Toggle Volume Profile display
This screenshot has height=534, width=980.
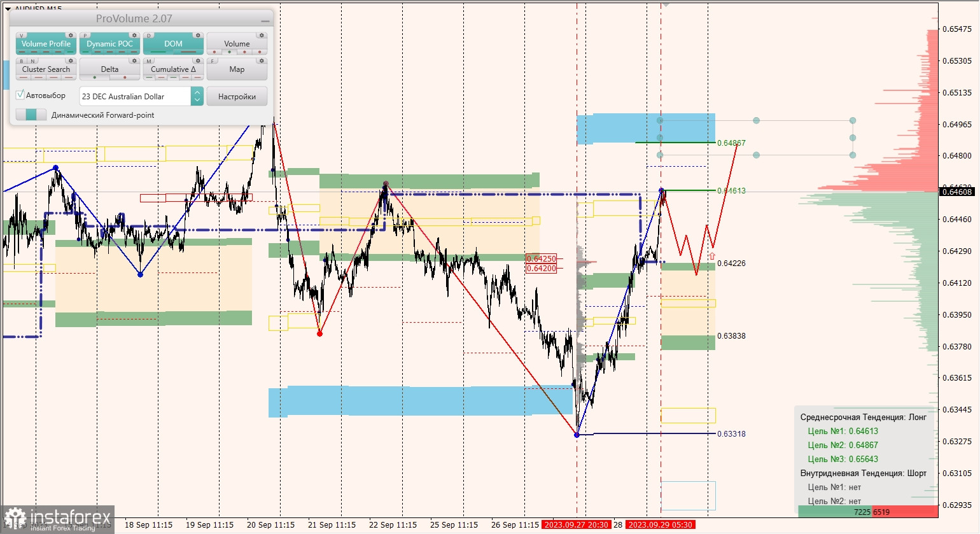pyautogui.click(x=46, y=44)
